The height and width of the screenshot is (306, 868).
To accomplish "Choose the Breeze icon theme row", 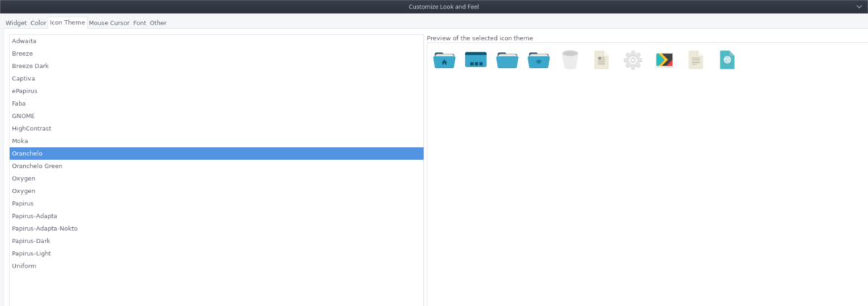I will click(x=216, y=54).
